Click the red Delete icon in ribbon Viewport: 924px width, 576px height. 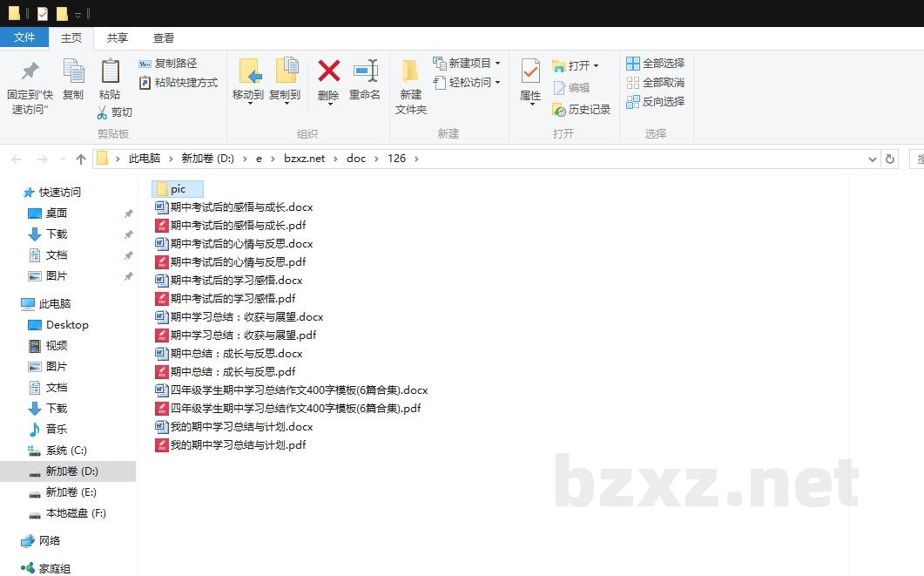point(328,72)
